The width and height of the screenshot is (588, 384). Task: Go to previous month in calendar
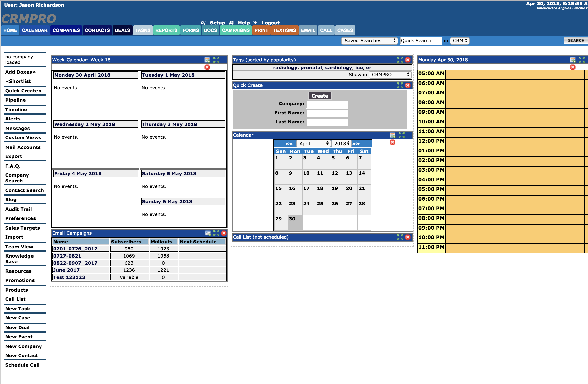click(289, 144)
